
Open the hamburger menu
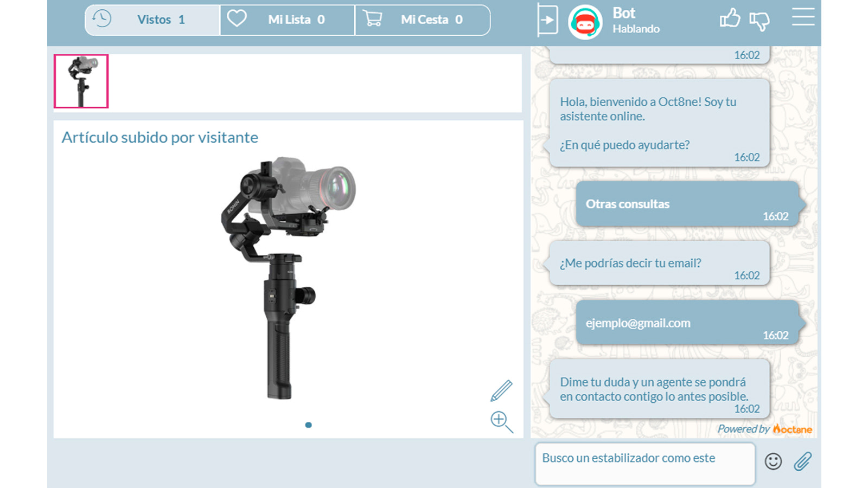[803, 17]
